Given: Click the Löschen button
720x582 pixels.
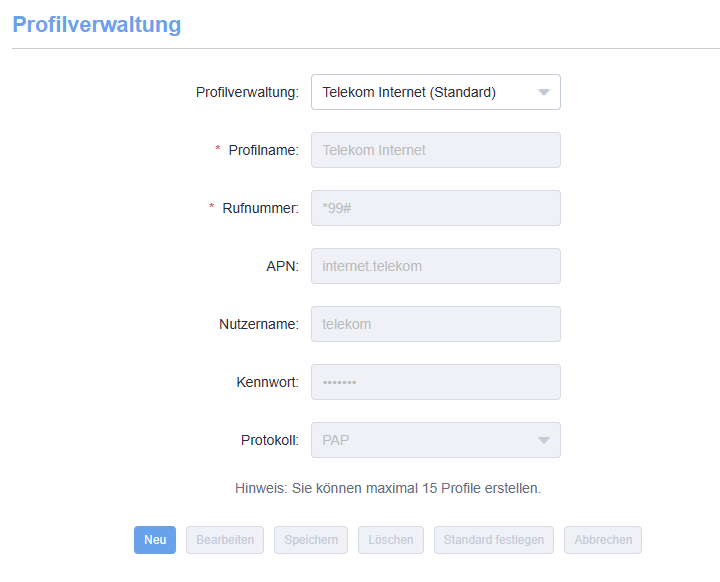Looking at the screenshot, I should [391, 540].
